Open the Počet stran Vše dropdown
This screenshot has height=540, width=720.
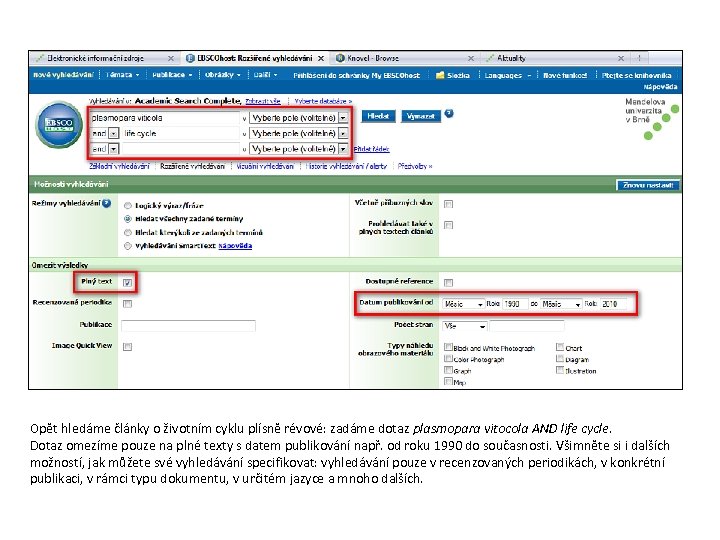(465, 326)
